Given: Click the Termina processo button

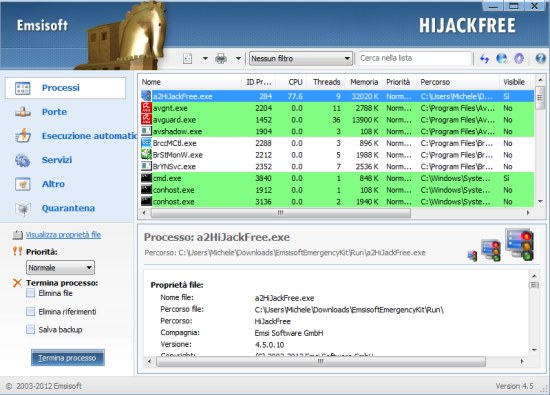Looking at the screenshot, I should [x=68, y=358].
